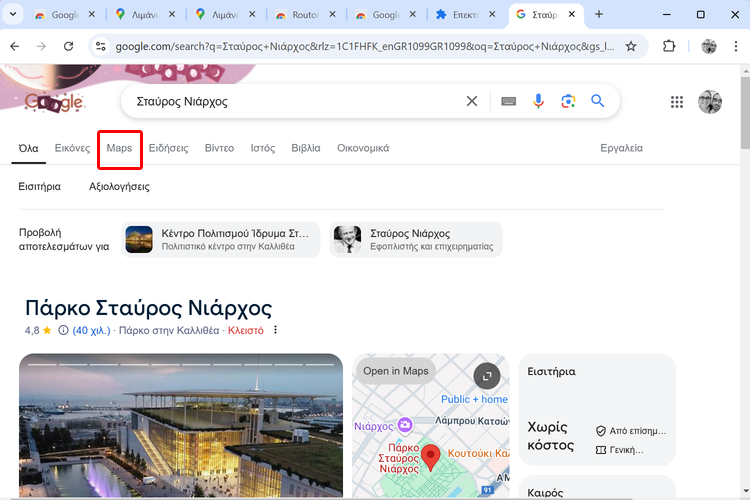The height and width of the screenshot is (500, 750).
Task: Bookmark this page with the star icon
Action: [631, 46]
